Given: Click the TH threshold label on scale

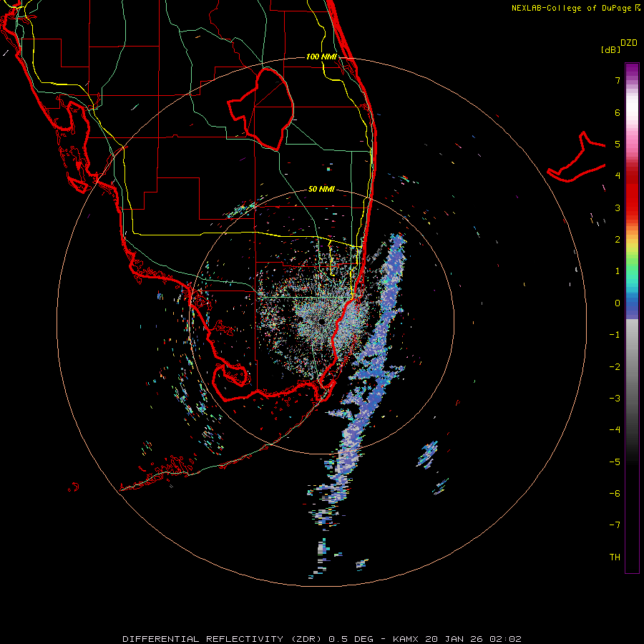Looking at the screenshot, I should tap(615, 557).
